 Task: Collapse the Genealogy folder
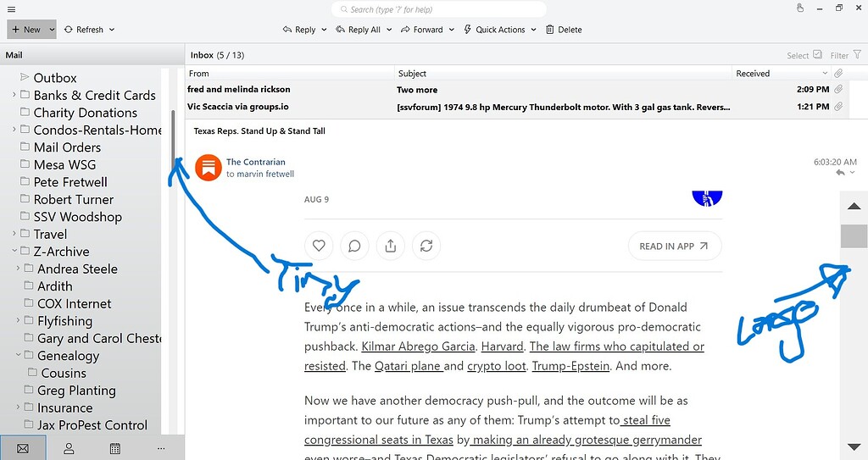click(18, 356)
